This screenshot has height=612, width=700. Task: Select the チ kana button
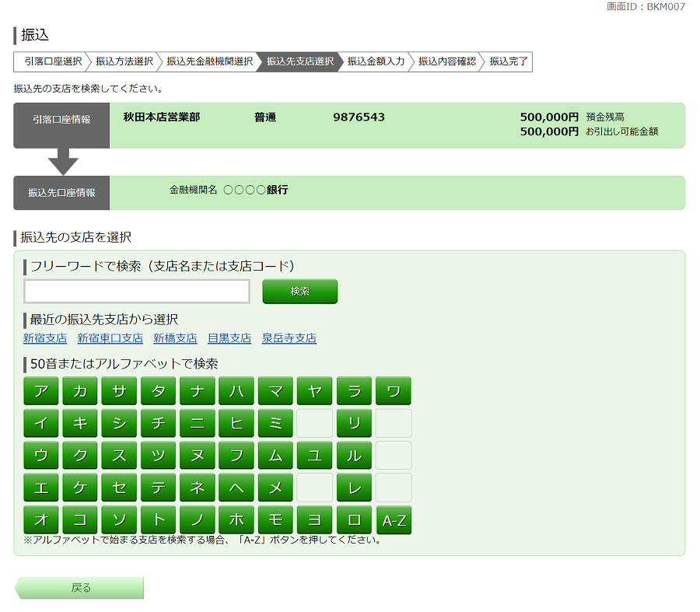click(159, 423)
